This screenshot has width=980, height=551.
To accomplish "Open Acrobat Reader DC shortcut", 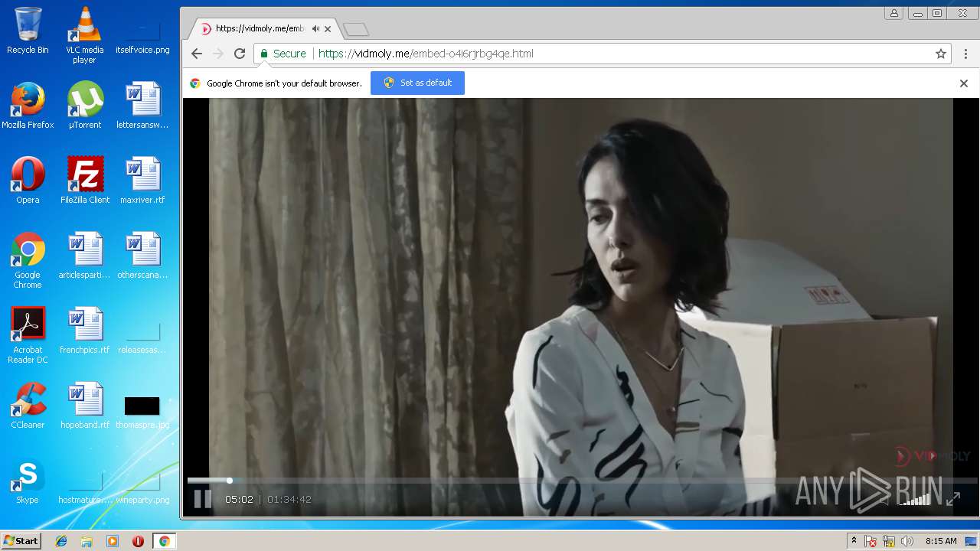I will [x=28, y=335].
